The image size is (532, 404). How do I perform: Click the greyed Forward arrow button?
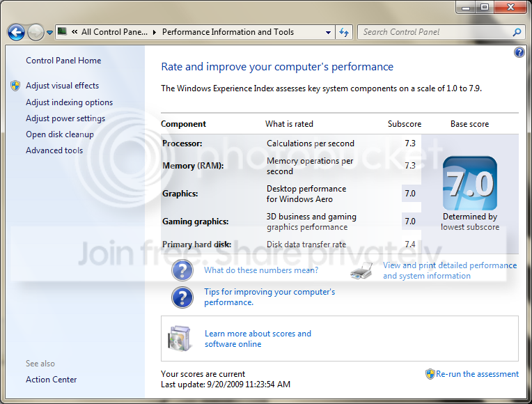[36, 33]
